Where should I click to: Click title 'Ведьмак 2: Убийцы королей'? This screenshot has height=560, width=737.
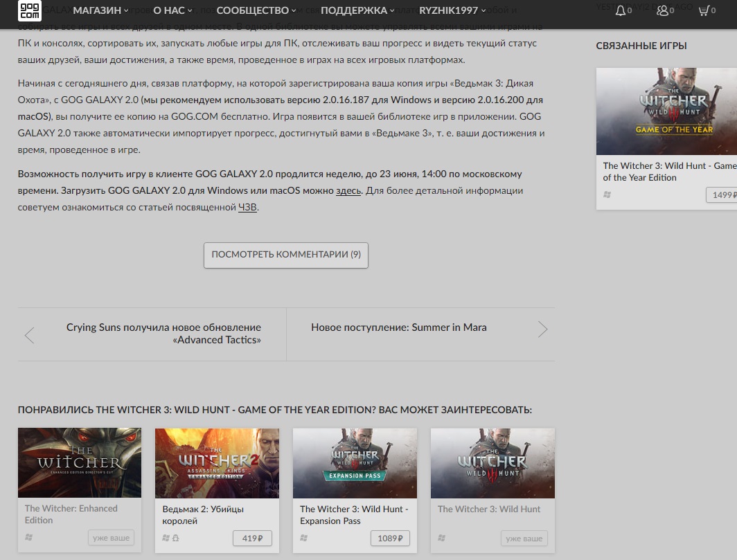(x=203, y=515)
